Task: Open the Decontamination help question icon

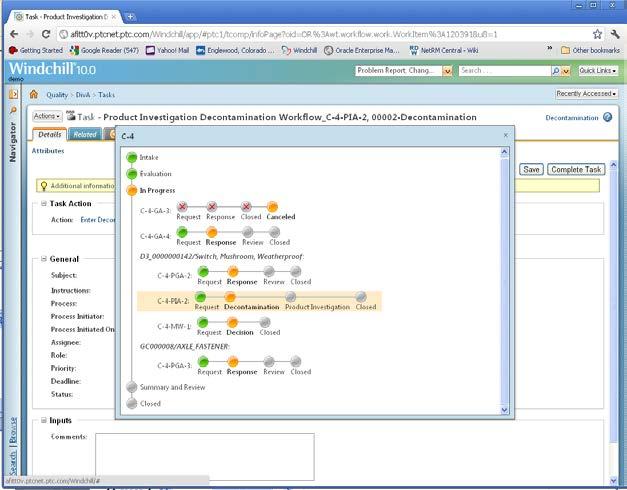Action: pyautogui.click(x=607, y=117)
